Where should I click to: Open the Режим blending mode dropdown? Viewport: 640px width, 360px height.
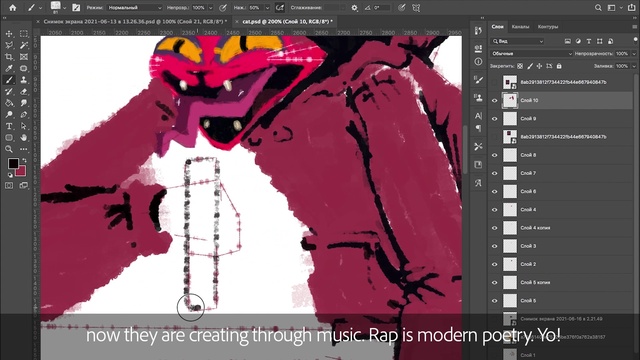point(134,7)
